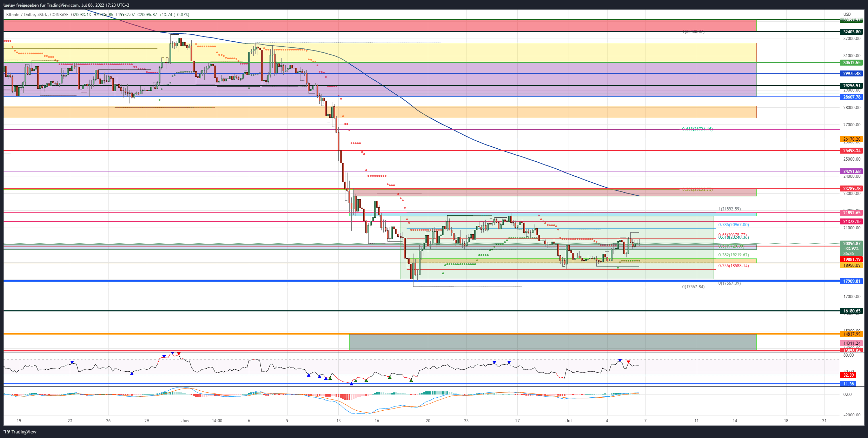Click the Jun month marker on the time axis
The height and width of the screenshot is (438, 868).
click(x=185, y=420)
